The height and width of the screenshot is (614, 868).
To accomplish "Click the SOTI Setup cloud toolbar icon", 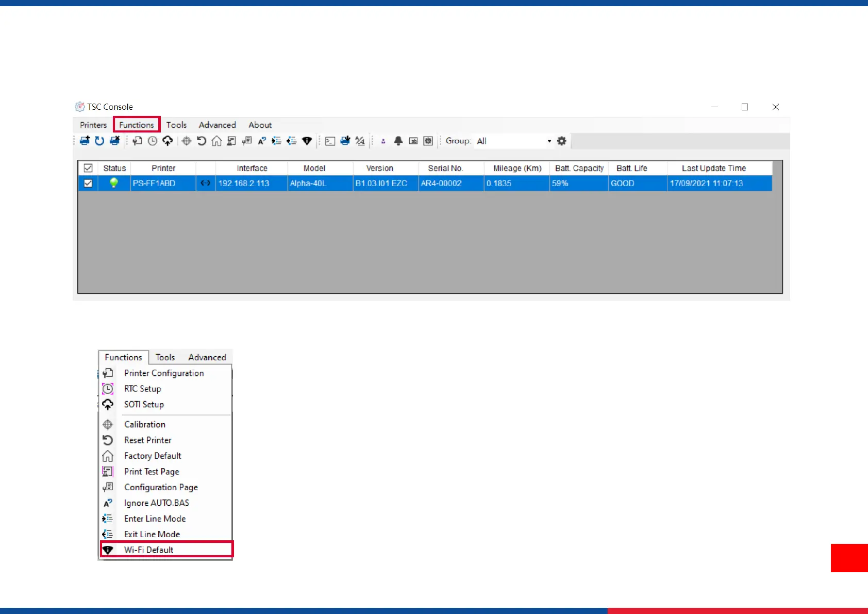I will pos(168,141).
